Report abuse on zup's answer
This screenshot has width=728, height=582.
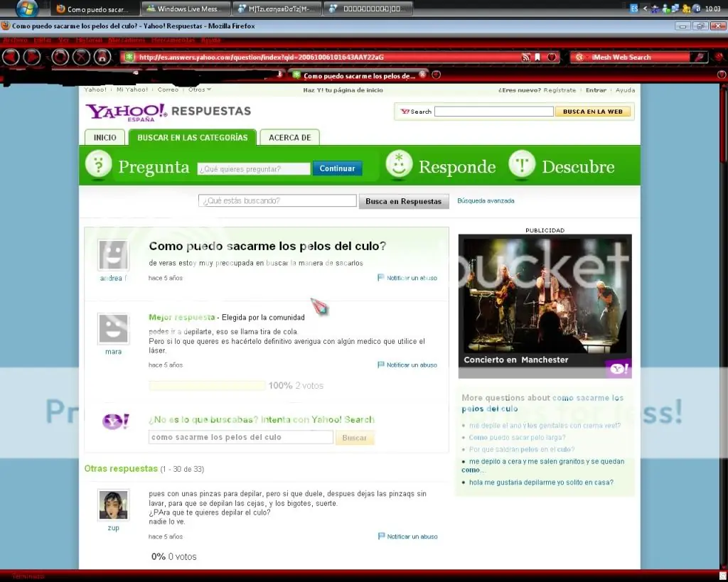point(407,537)
